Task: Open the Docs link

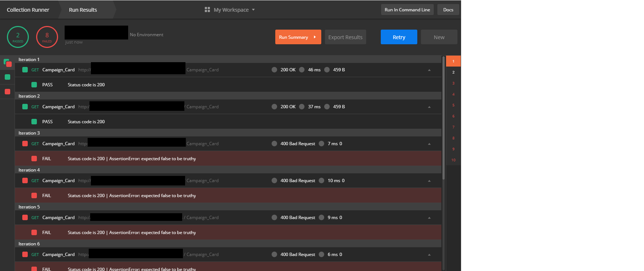Action: click(x=448, y=10)
